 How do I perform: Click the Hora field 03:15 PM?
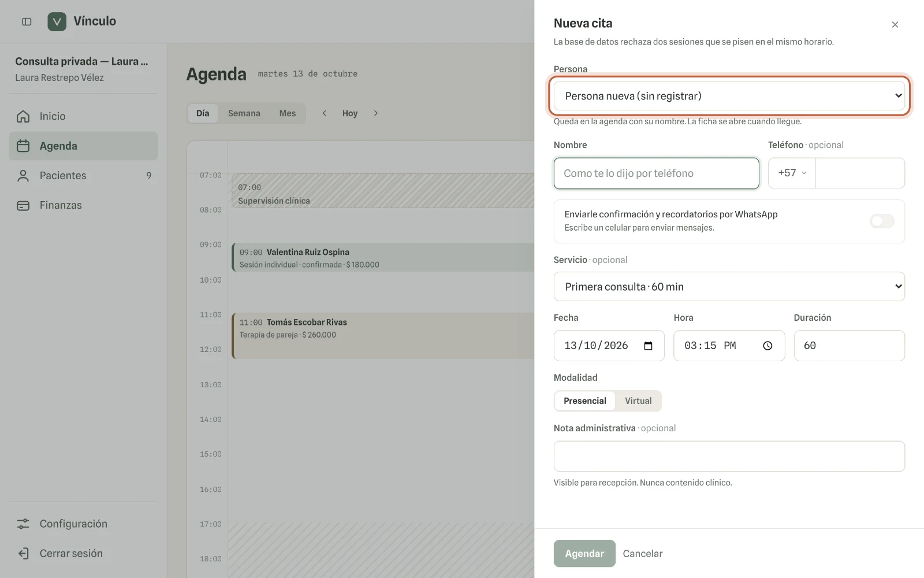pos(729,346)
